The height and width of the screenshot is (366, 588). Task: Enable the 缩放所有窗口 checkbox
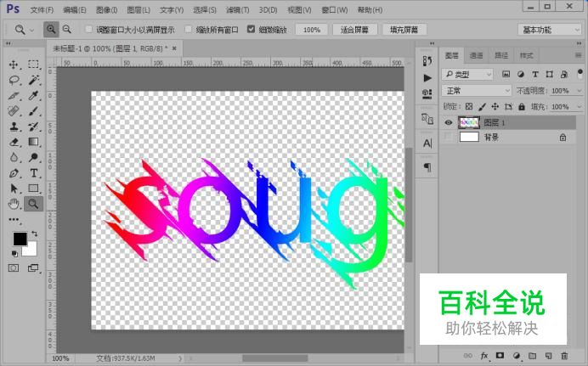click(x=189, y=29)
